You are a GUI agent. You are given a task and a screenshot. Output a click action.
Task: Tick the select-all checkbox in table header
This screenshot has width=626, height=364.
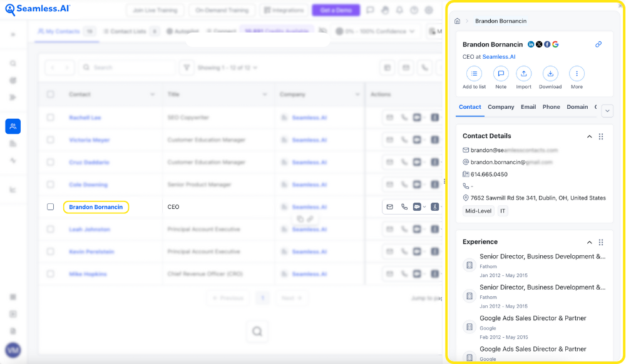(x=50, y=94)
